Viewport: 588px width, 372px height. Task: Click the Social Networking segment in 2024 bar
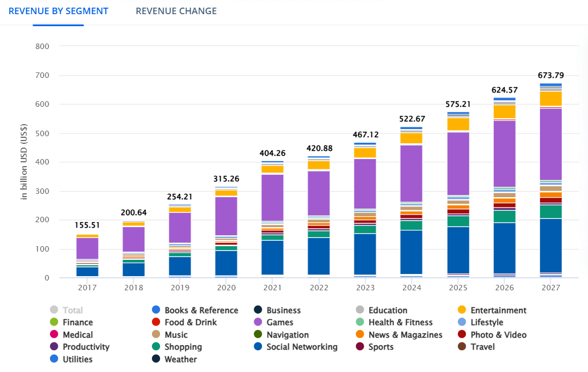[x=412, y=252]
